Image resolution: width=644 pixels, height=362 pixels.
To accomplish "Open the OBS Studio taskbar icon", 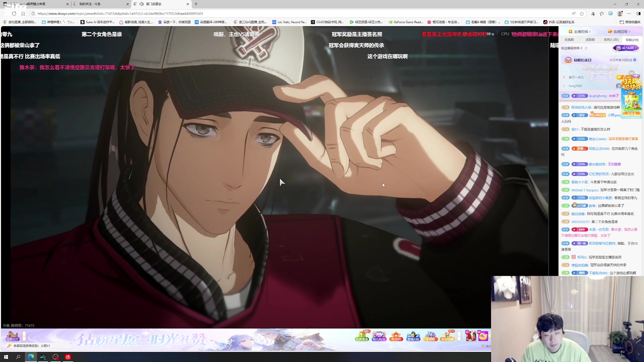I will pyautogui.click(x=56, y=357).
